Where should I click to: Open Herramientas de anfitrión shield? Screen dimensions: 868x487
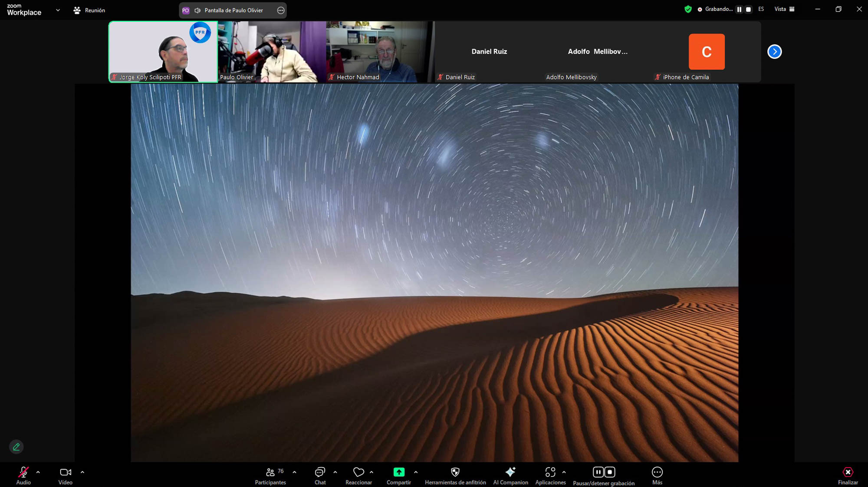(x=455, y=476)
